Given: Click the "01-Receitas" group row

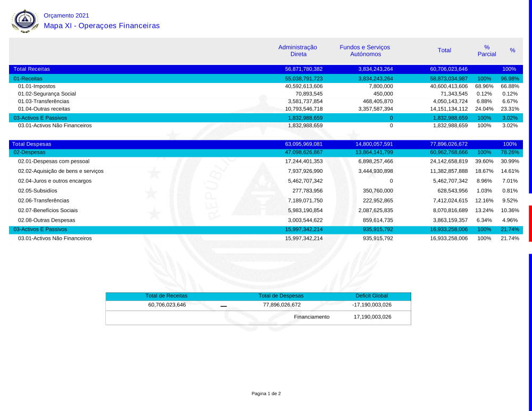Looking at the screenshot, I should (x=28, y=78).
